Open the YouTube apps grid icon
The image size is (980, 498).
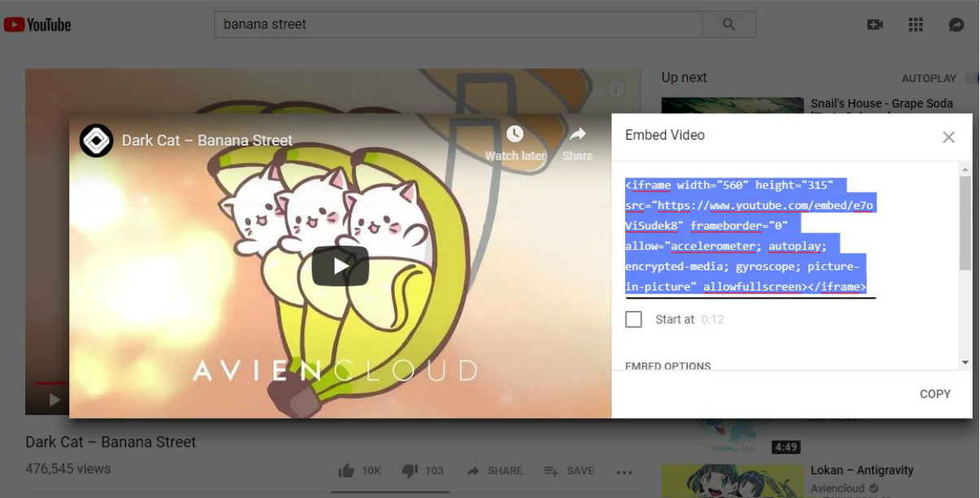916,25
